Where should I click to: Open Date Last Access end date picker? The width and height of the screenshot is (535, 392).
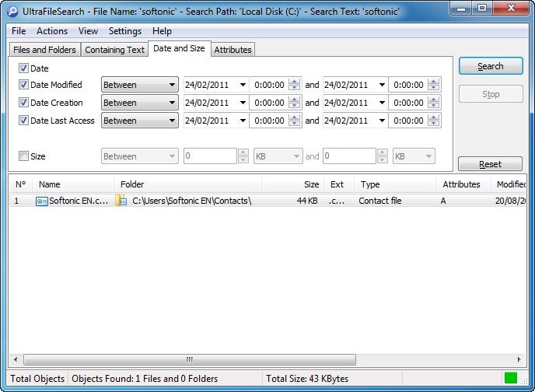click(x=382, y=121)
